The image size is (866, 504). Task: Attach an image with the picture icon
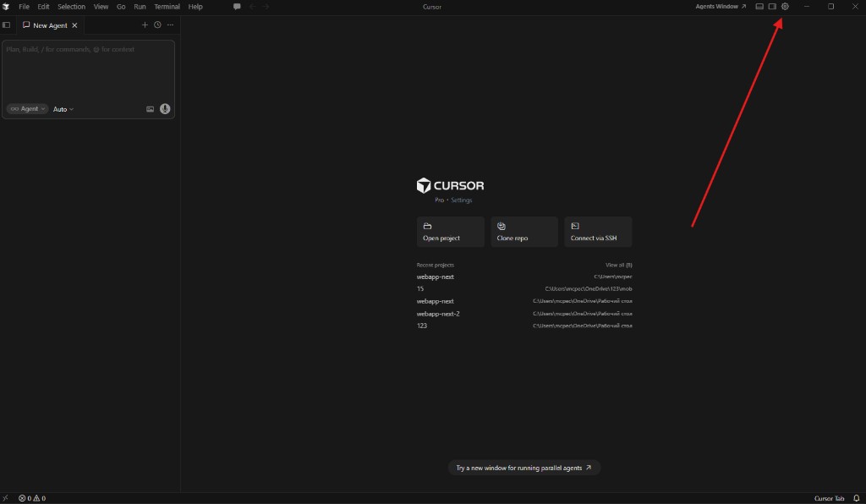click(151, 109)
